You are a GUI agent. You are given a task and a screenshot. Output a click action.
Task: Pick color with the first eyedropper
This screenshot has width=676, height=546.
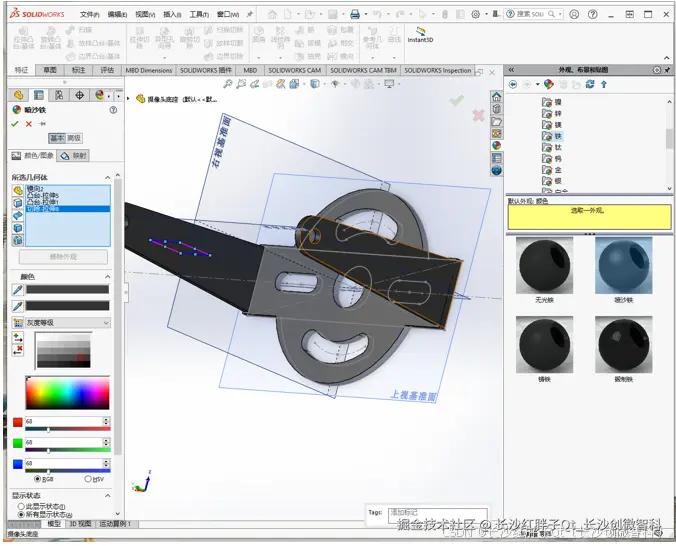point(18,290)
